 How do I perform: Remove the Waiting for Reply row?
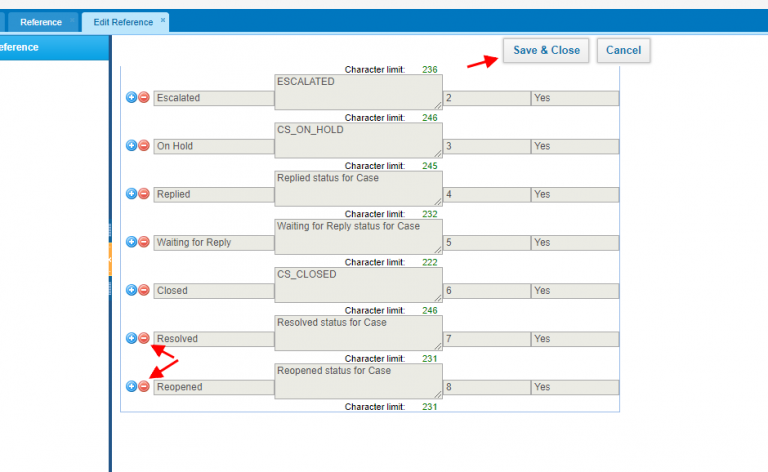coord(144,242)
